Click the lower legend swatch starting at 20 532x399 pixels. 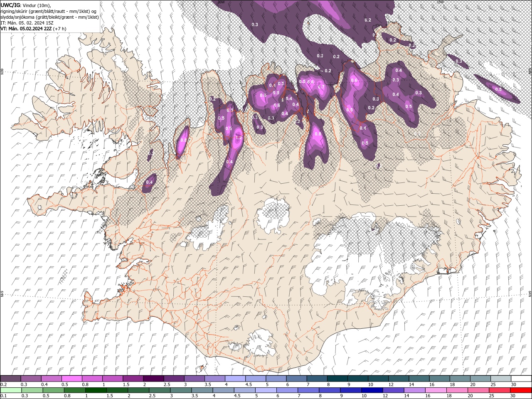pos(478,390)
